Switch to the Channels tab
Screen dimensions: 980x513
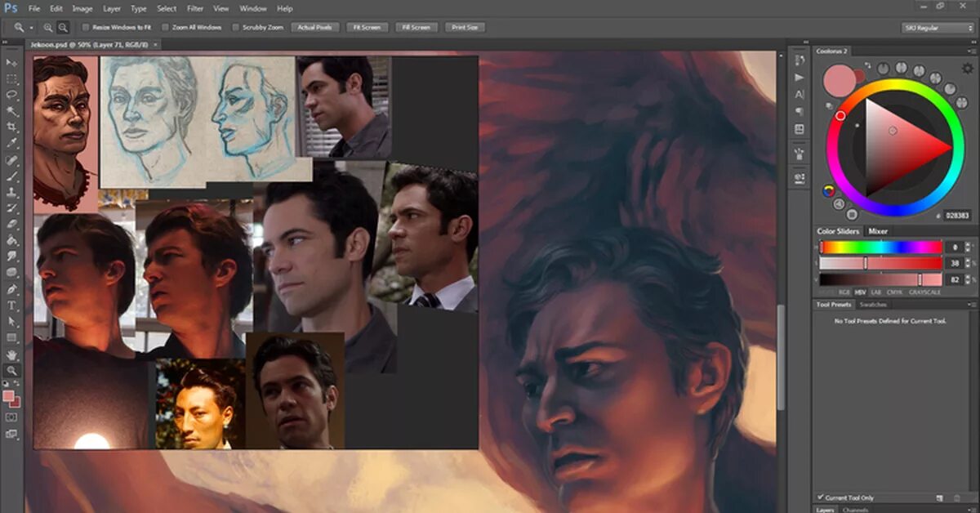[x=855, y=510]
